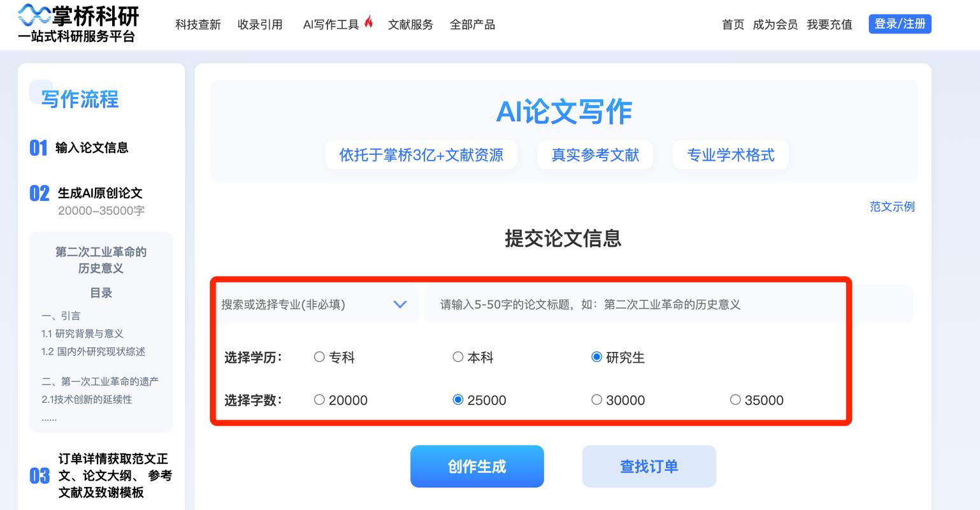This screenshot has height=510, width=980.
Task: Open the 全部产品 navigation menu
Action: coord(472,24)
